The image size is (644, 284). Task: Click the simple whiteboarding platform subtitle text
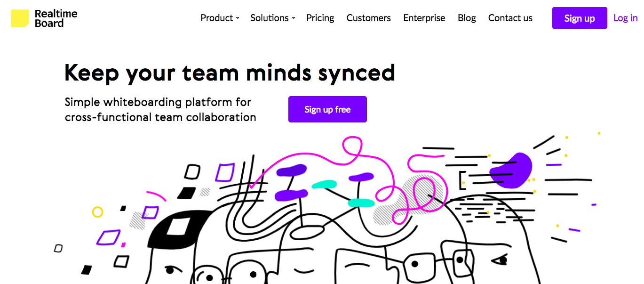[160, 109]
